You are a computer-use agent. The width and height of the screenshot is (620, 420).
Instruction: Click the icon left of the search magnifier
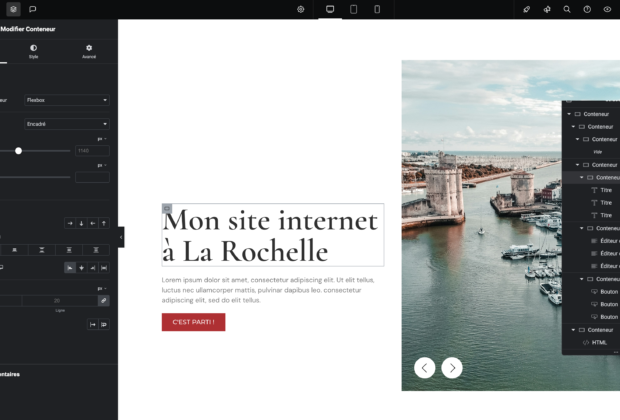pos(547,9)
